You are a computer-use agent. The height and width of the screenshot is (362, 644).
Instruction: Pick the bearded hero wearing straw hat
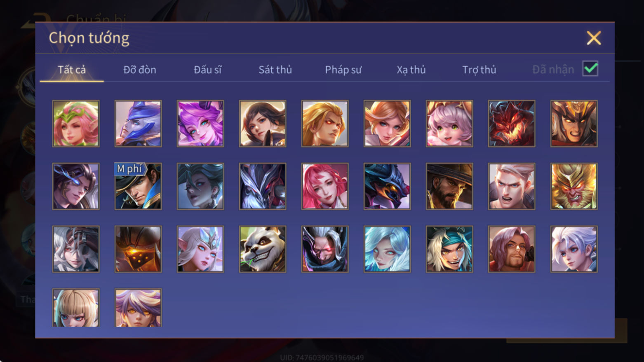(449, 186)
